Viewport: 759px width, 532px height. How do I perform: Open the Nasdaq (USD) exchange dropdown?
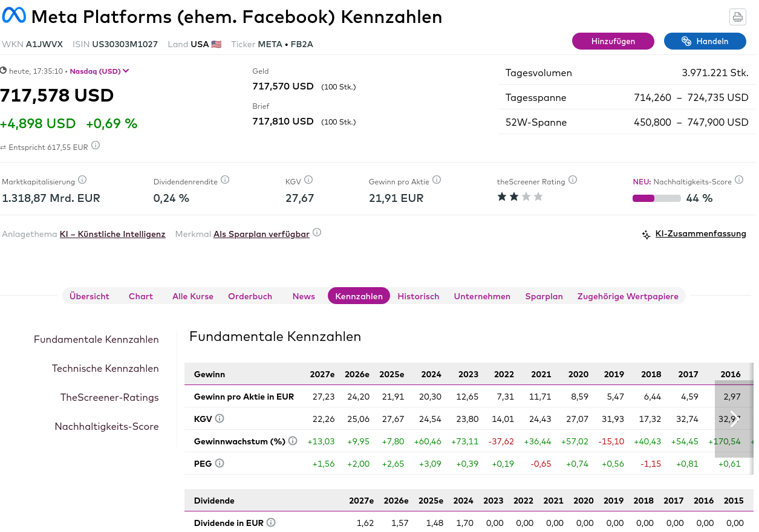click(x=100, y=71)
